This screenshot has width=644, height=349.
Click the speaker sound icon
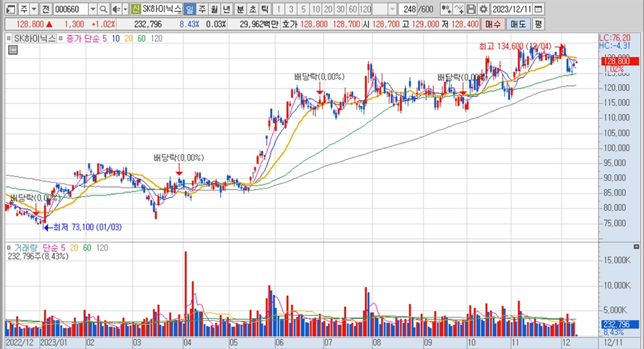point(116,8)
